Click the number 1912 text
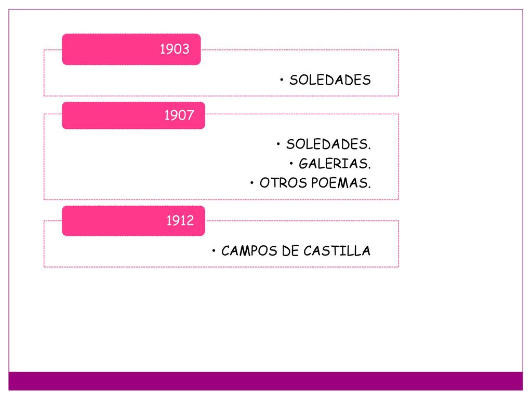This screenshot has height=399, width=532. click(x=180, y=220)
